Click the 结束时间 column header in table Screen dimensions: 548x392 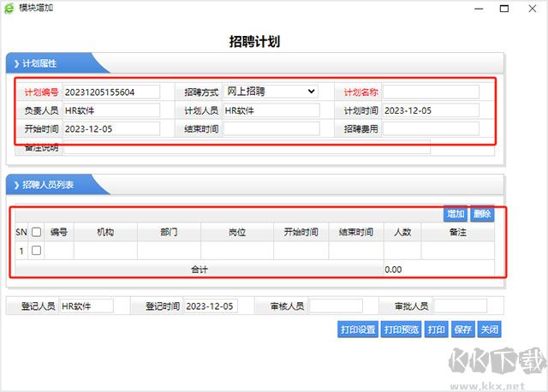pyautogui.click(x=356, y=232)
